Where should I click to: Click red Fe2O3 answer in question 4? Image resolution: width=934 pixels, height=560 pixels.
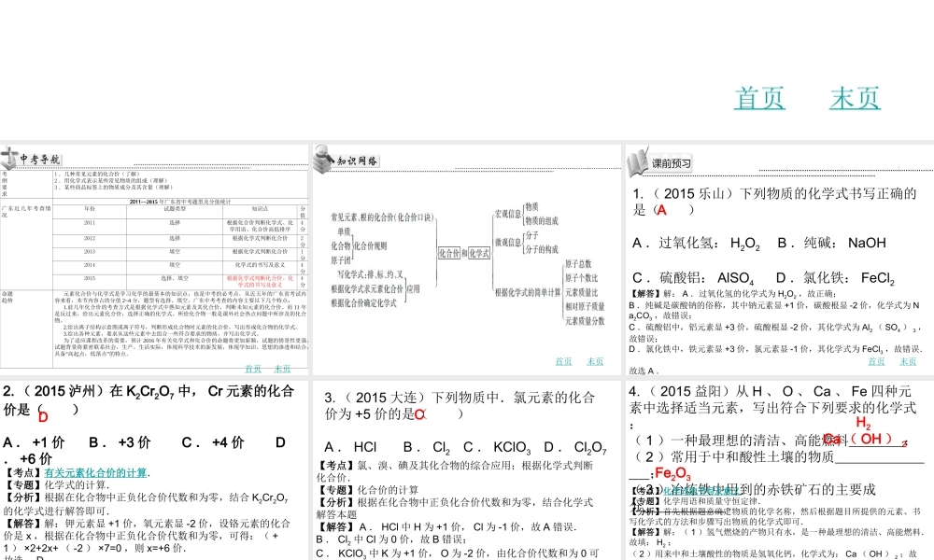pyautogui.click(x=672, y=474)
